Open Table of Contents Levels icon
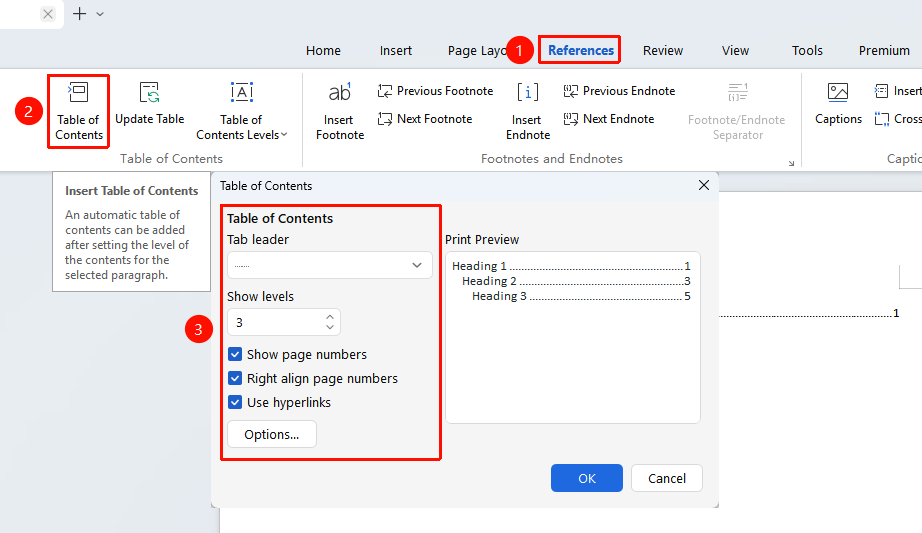The width and height of the screenshot is (922, 533). 242,93
